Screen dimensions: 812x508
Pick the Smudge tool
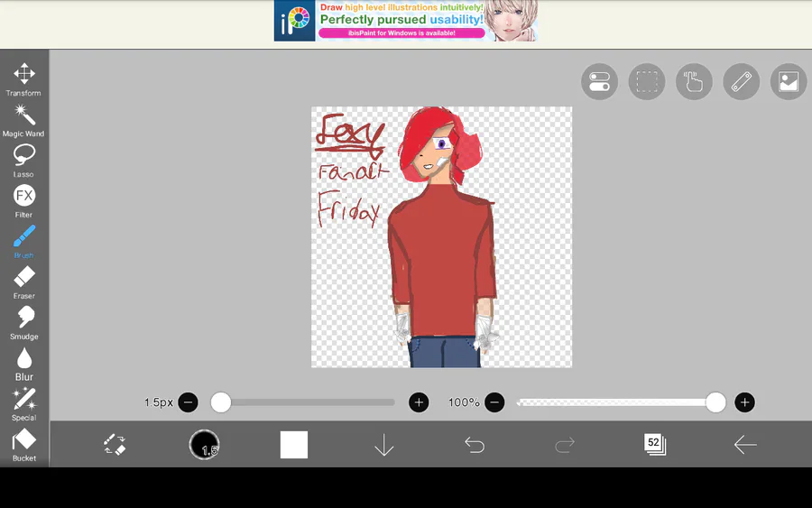tap(23, 323)
